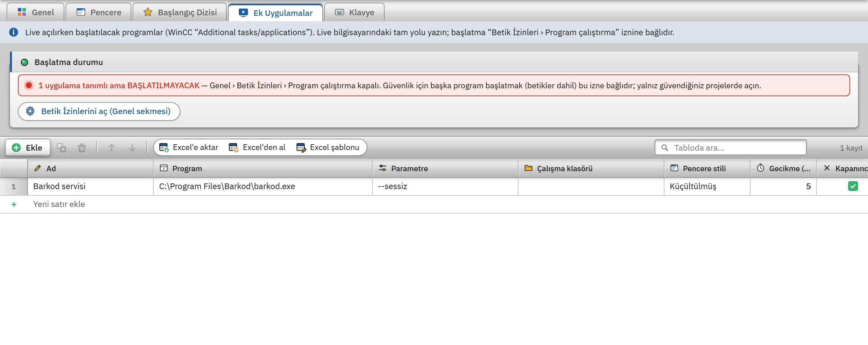This screenshot has width=868, height=345.
Task: Click Betik İzinlerini aç button
Action: tap(99, 111)
